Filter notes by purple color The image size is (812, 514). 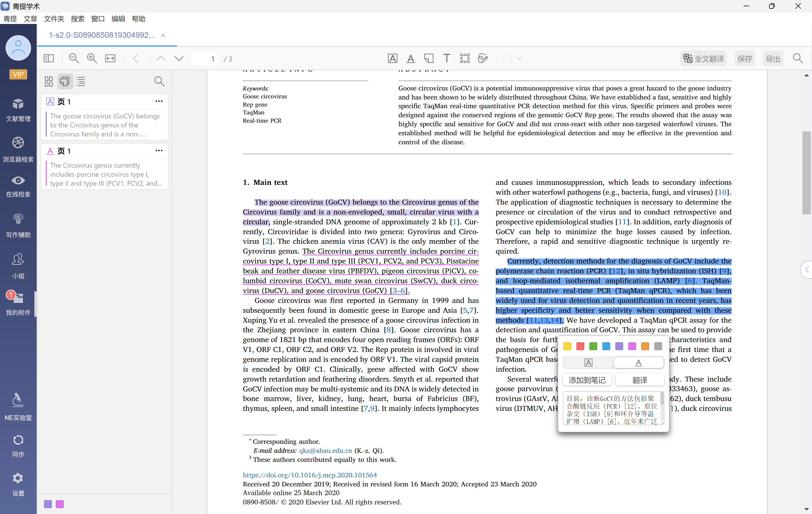(48, 504)
